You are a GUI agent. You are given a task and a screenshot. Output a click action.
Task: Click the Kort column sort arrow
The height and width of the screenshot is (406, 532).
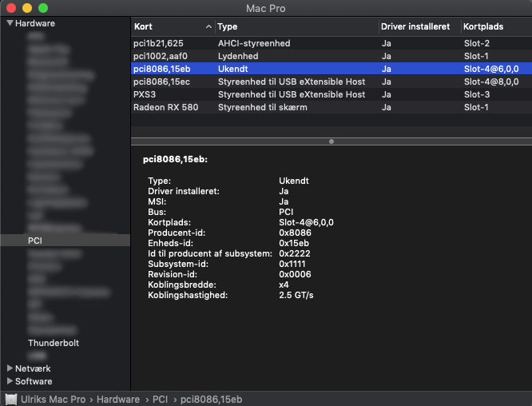[208, 26]
